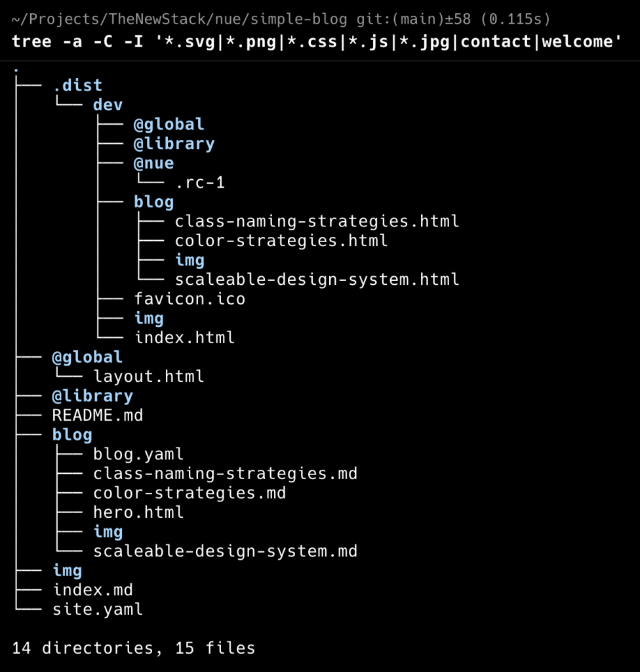The width and height of the screenshot is (640, 672).
Task: Select the .rc-1 file entry
Action: [199, 182]
